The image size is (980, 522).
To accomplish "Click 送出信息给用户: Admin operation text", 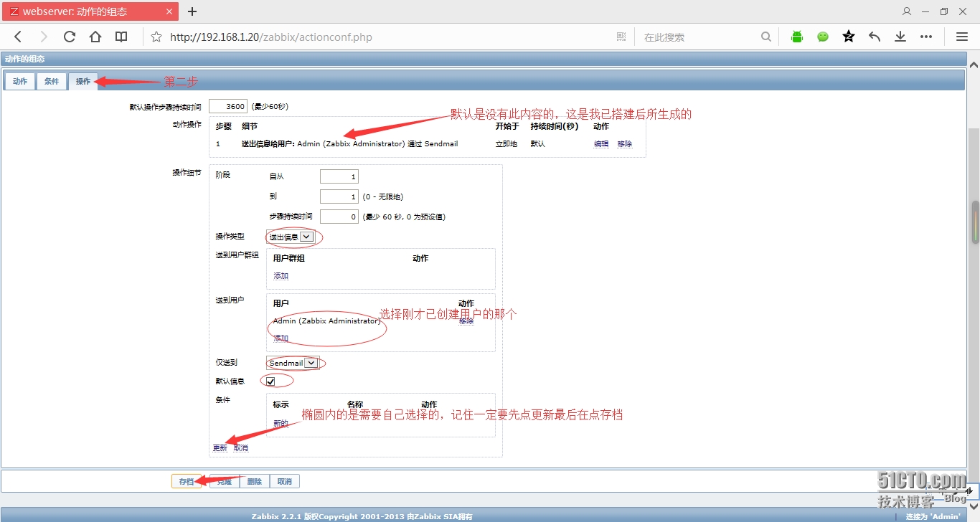I will tap(349, 144).
